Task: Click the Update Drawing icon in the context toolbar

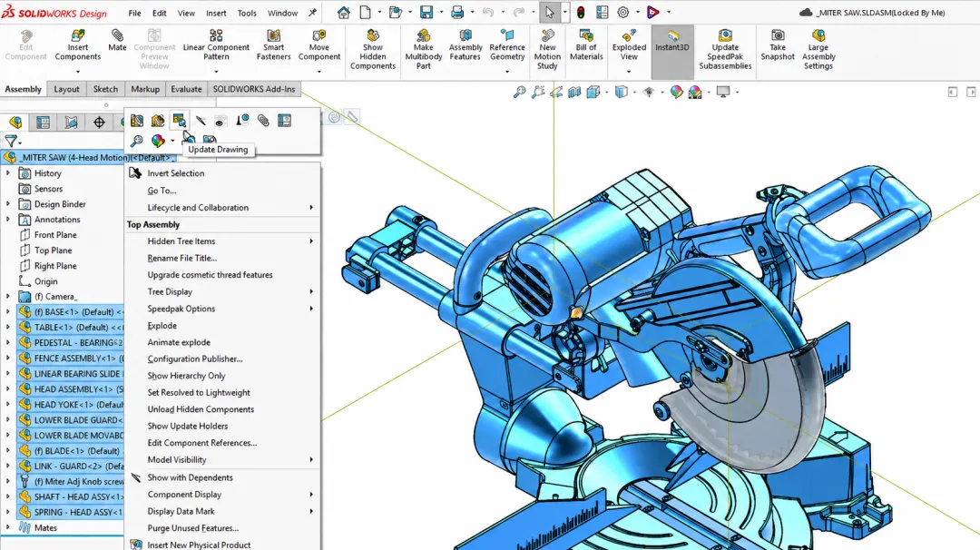Action: click(x=180, y=120)
